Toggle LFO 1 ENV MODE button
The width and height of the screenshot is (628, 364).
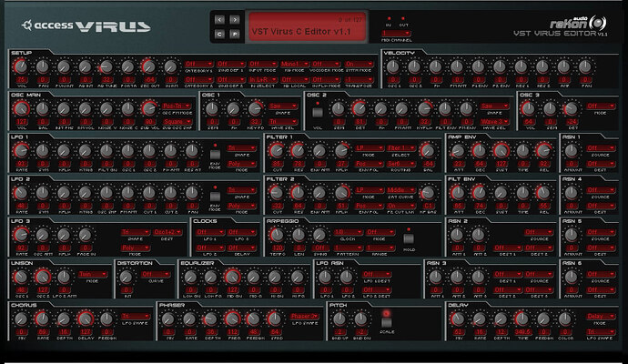coord(215,155)
